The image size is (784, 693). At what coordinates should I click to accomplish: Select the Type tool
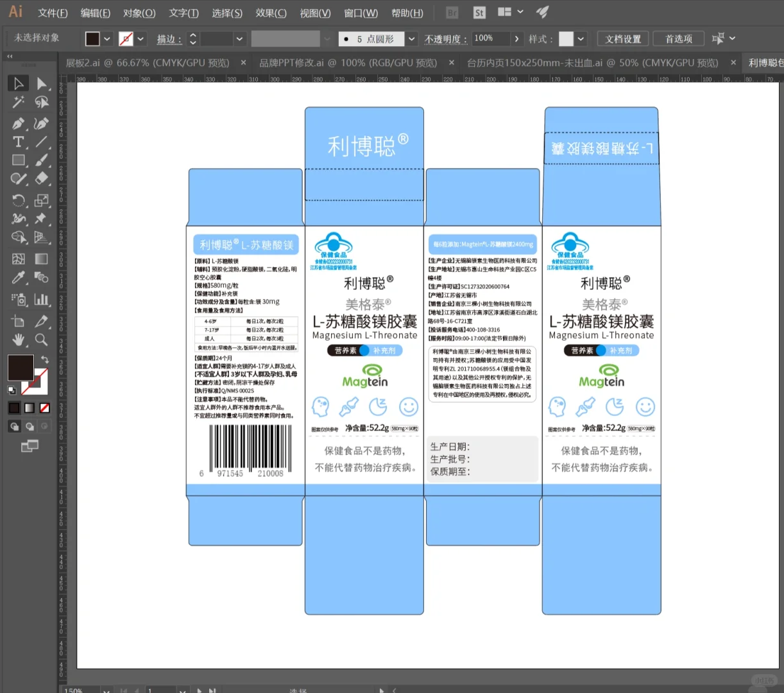click(18, 142)
